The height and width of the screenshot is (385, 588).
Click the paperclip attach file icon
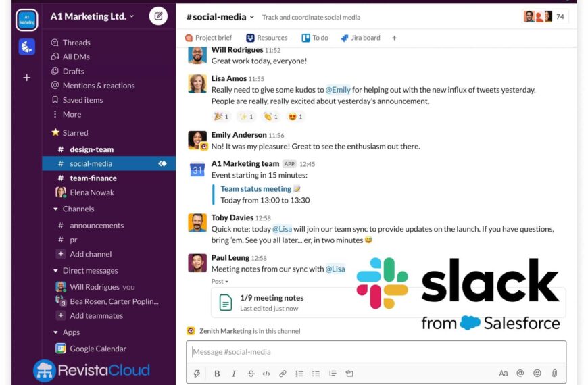tap(554, 373)
